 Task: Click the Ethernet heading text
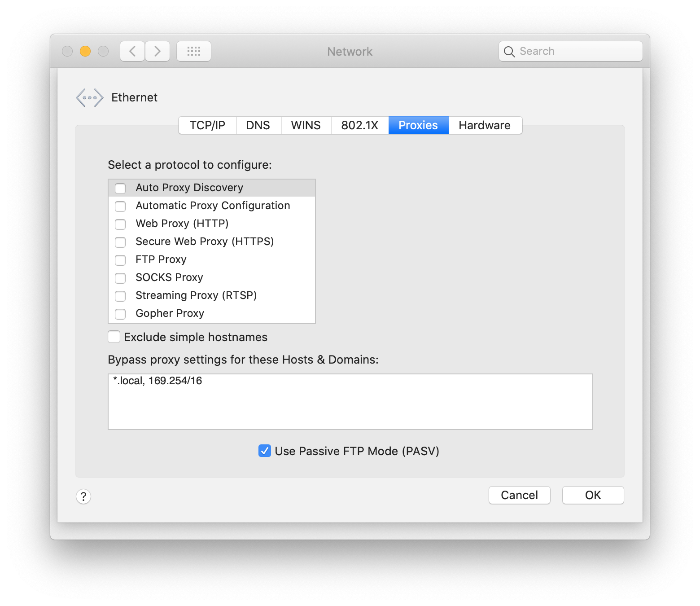click(134, 97)
